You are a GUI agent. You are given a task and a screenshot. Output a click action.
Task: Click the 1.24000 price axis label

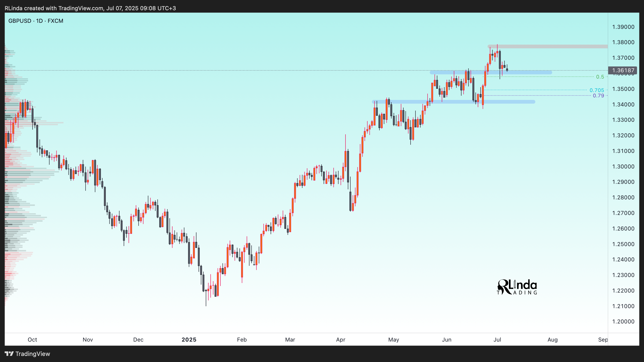tap(623, 260)
